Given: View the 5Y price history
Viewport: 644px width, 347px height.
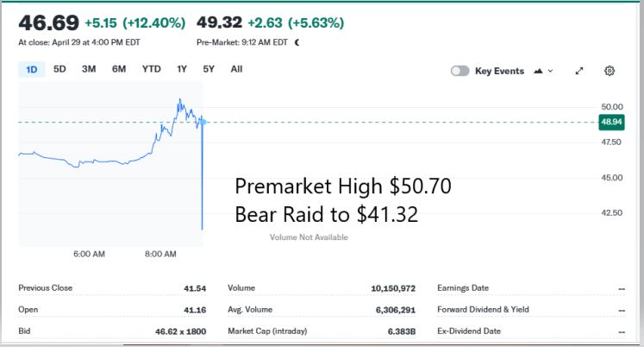Looking at the screenshot, I should [209, 69].
